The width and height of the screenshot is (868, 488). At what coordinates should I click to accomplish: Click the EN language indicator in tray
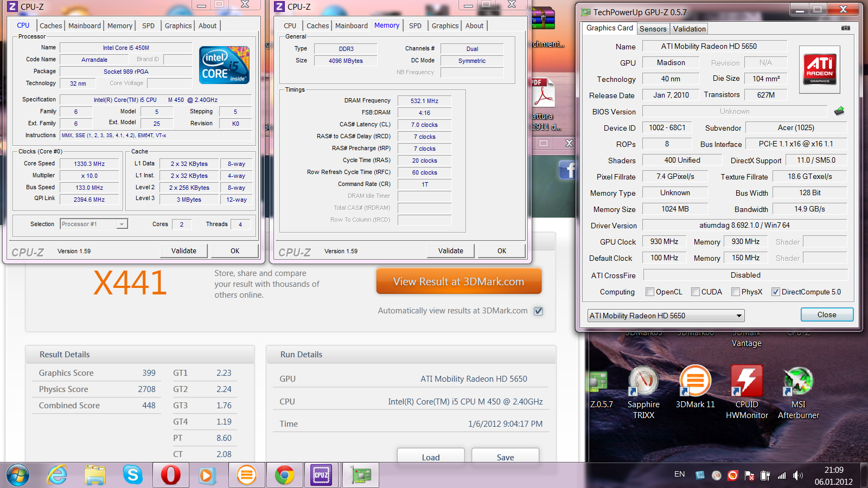tap(679, 474)
